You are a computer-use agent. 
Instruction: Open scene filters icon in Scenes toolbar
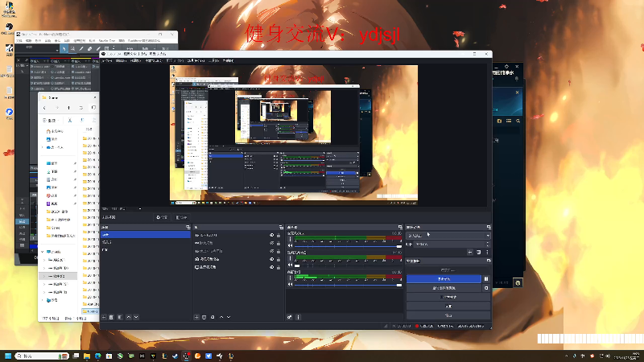[120, 317]
